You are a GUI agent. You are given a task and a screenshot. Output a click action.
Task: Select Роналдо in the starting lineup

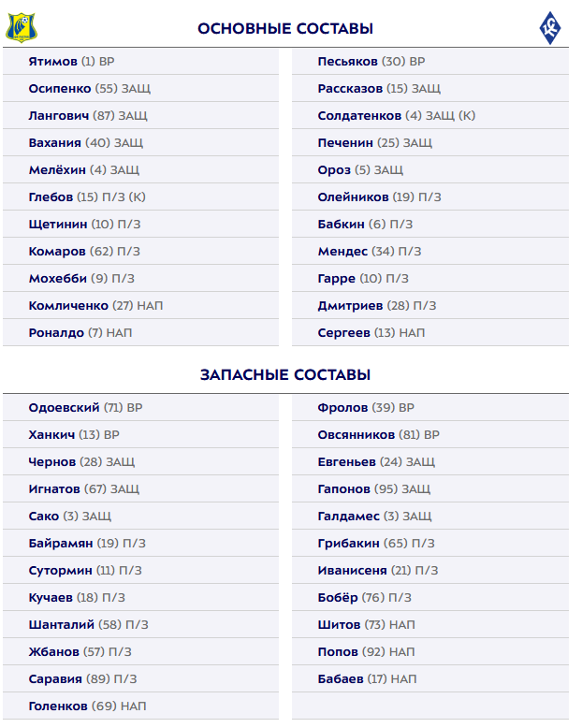click(x=56, y=333)
